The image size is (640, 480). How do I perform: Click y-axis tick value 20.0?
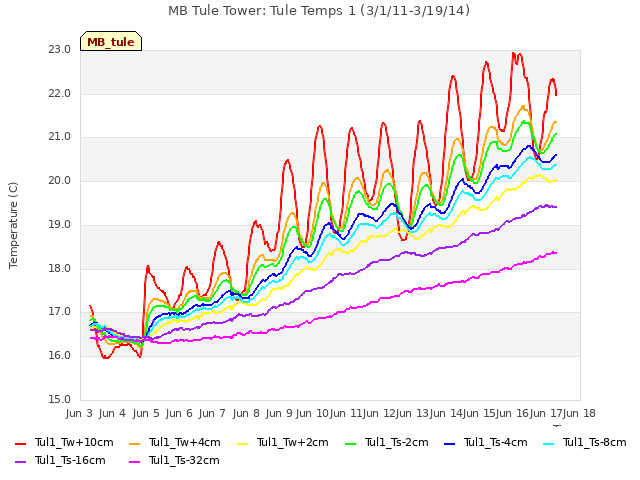tap(60, 180)
